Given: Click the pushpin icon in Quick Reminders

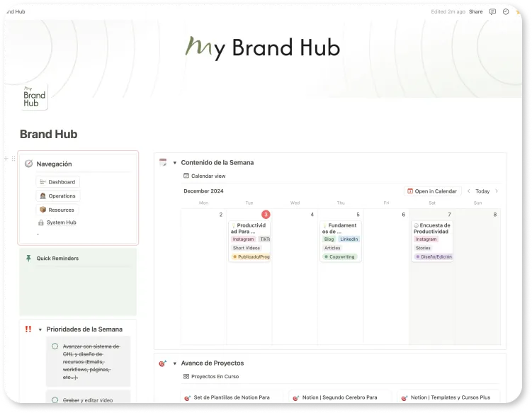Looking at the screenshot, I should (x=28, y=259).
